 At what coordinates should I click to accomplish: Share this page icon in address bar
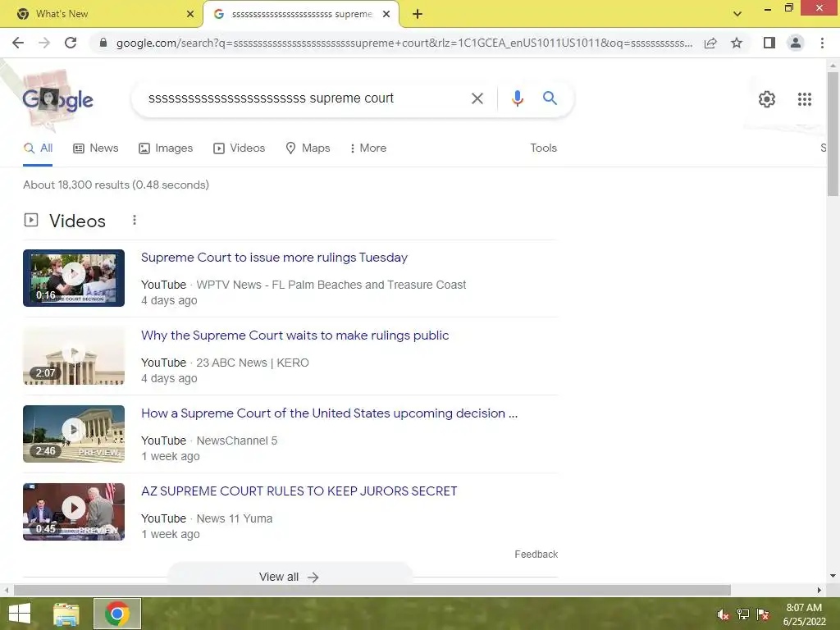[710, 43]
